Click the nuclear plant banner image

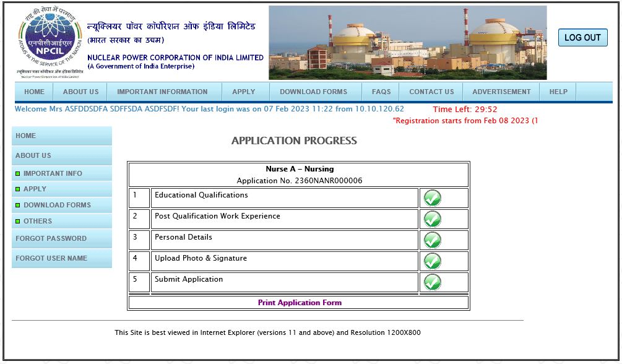[x=408, y=43]
